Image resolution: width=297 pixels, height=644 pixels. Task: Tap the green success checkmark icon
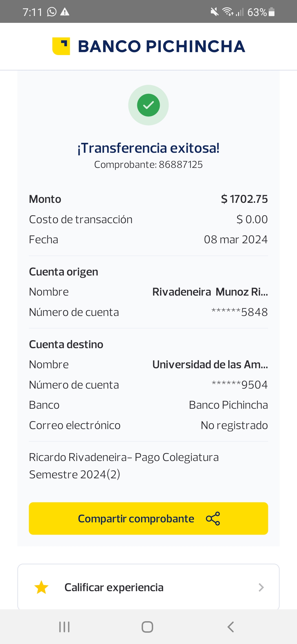coord(148,105)
